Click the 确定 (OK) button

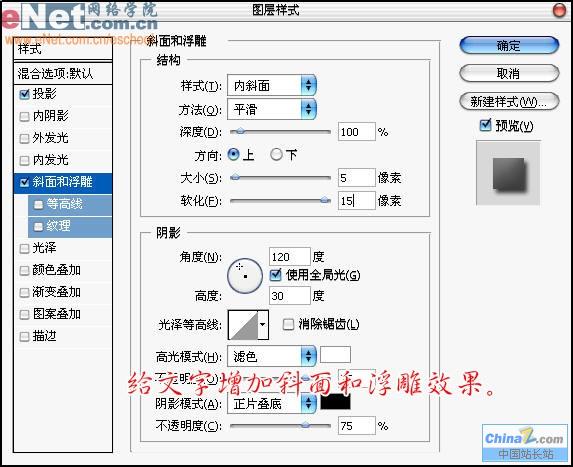[509, 46]
